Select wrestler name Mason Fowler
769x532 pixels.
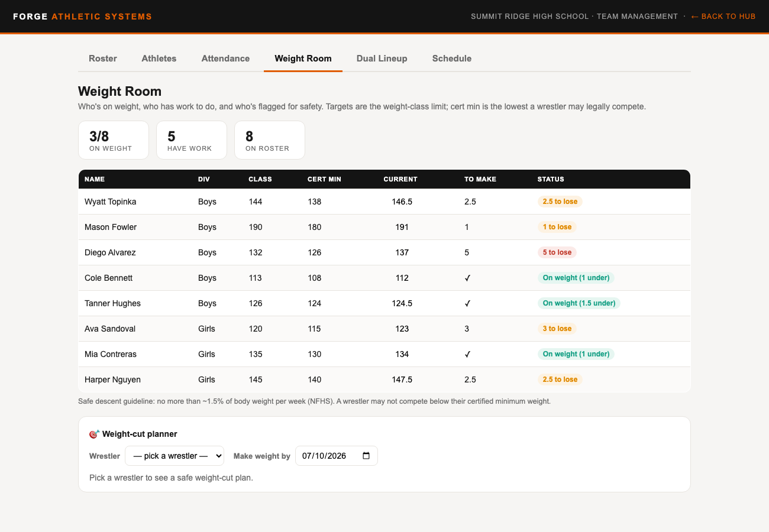pos(111,227)
